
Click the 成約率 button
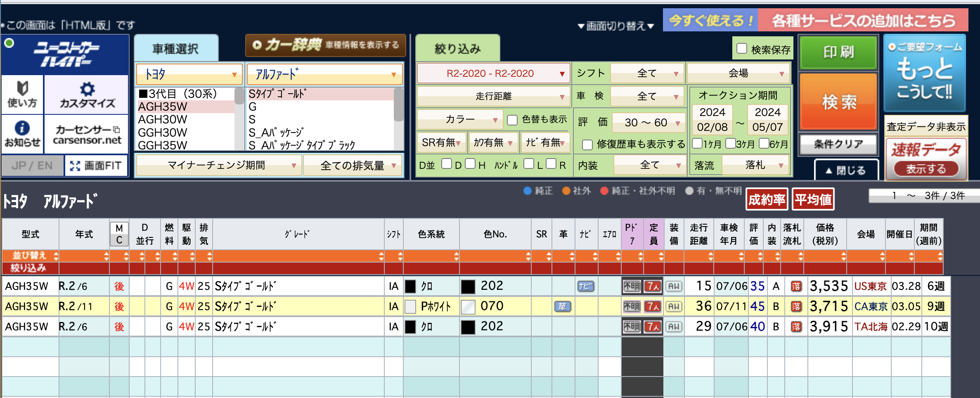(x=767, y=200)
